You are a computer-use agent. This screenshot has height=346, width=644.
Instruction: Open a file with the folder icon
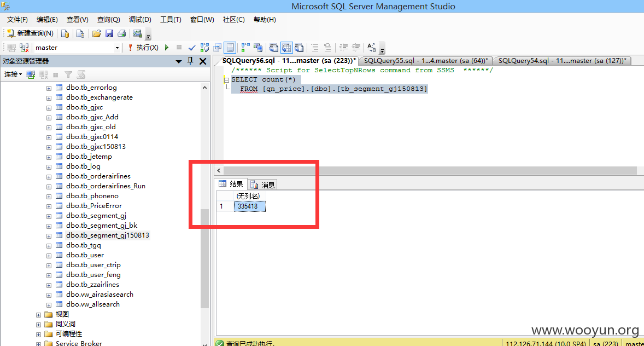tap(97, 34)
